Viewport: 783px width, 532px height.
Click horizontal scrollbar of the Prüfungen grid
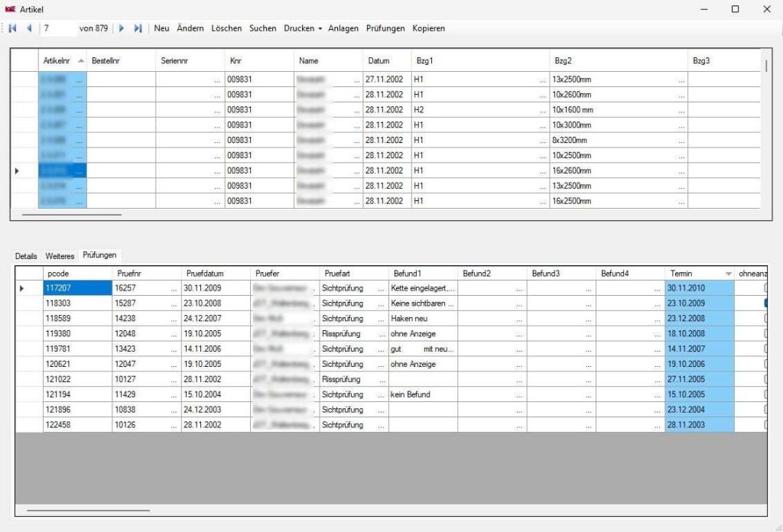click(88, 510)
